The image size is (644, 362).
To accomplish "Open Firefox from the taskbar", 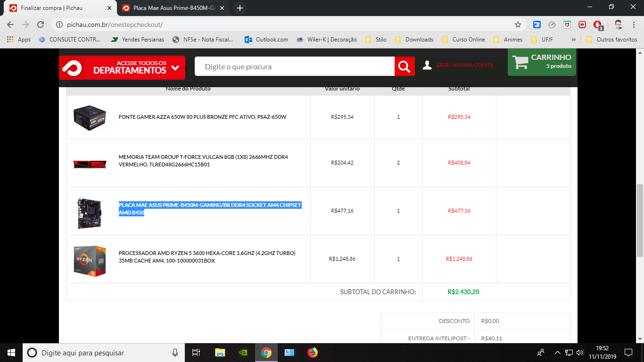I will pyautogui.click(x=313, y=353).
